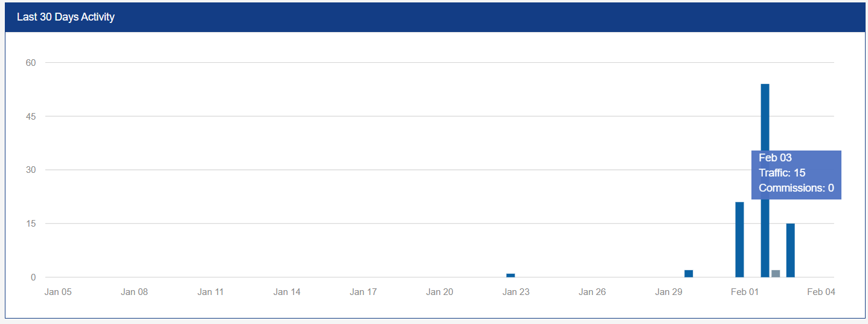Screen dimensions: 868x324
Task: Click the Jan 14 axis label
Action: coord(286,292)
